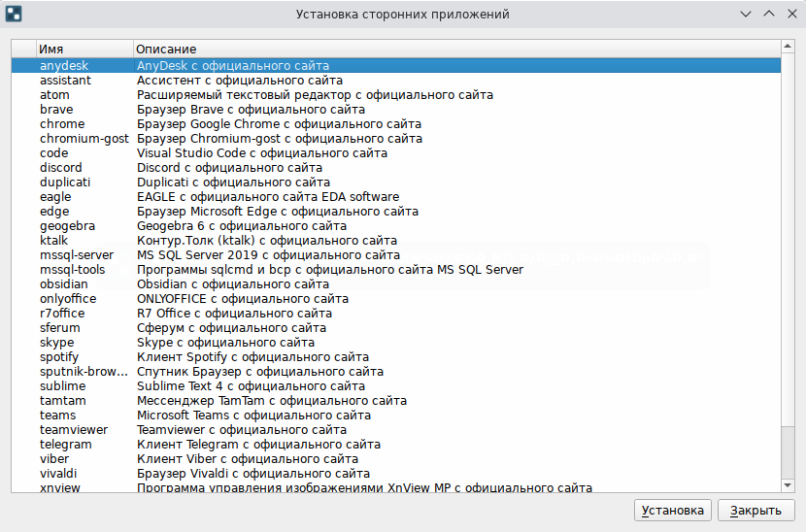
Task: Minimize the window with the down chevron
Action: coord(746,14)
